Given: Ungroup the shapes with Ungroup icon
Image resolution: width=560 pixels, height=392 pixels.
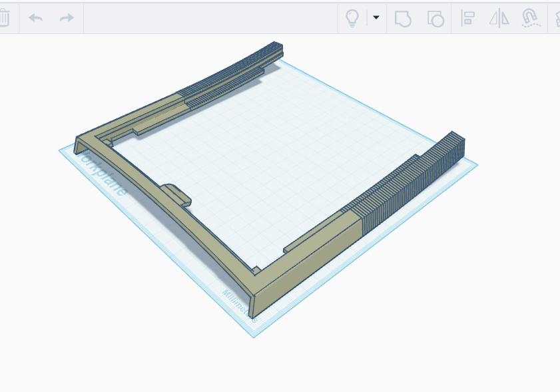Looking at the screenshot, I should pyautogui.click(x=435, y=19).
